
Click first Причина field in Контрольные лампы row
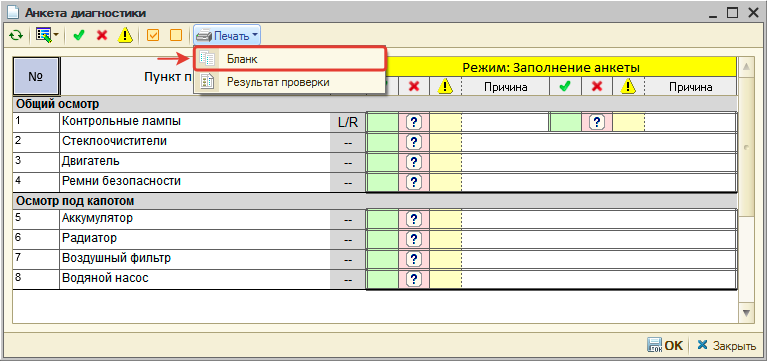505,122
